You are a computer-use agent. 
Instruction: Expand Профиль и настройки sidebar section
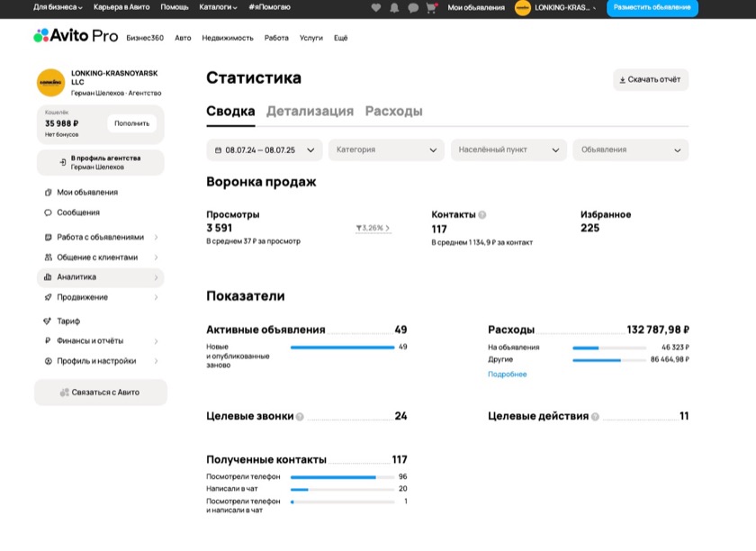(100, 361)
